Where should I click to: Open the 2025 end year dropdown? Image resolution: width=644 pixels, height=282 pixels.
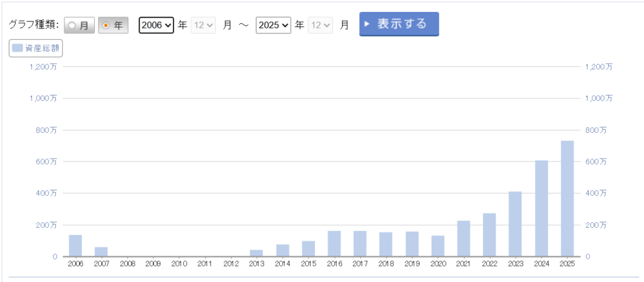pyautogui.click(x=273, y=25)
